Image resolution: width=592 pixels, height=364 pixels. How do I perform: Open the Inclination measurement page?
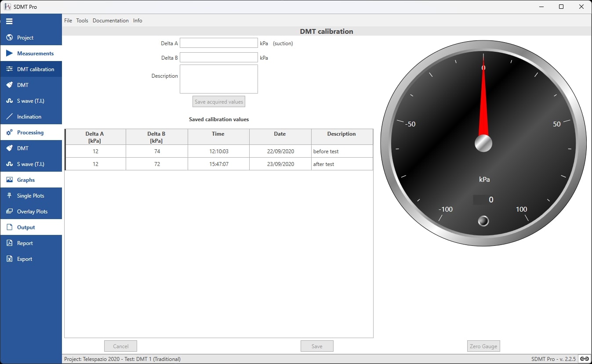click(x=31, y=117)
